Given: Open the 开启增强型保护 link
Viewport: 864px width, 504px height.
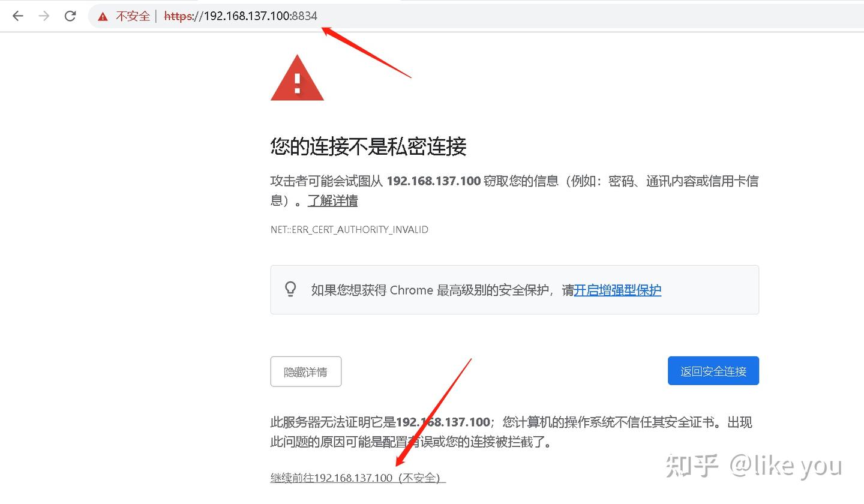Looking at the screenshot, I should pyautogui.click(x=617, y=290).
